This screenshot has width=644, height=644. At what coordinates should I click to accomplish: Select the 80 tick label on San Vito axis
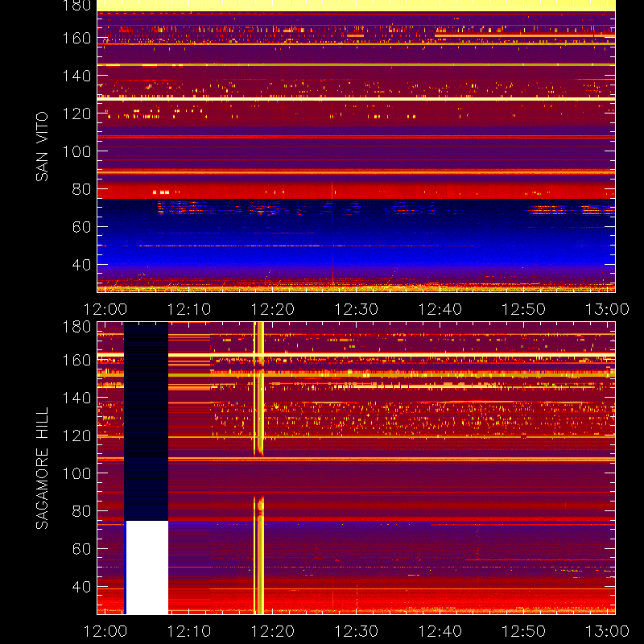pos(81,189)
